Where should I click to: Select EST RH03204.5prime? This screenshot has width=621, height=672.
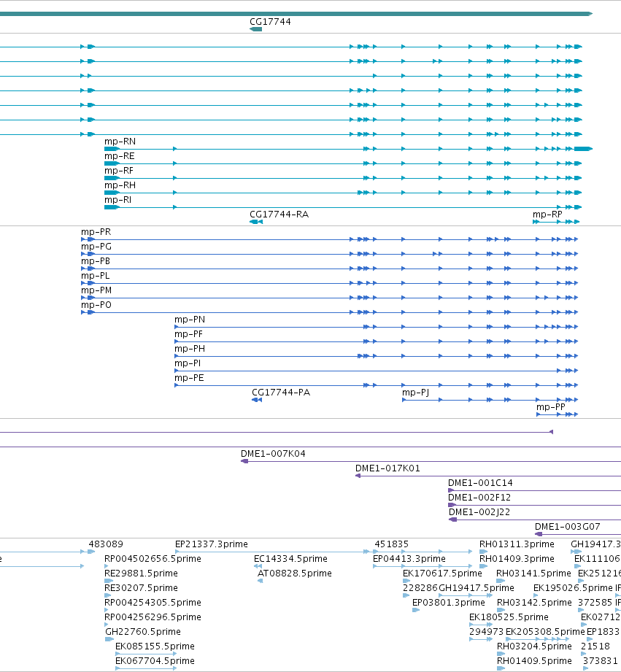pyautogui.click(x=534, y=646)
